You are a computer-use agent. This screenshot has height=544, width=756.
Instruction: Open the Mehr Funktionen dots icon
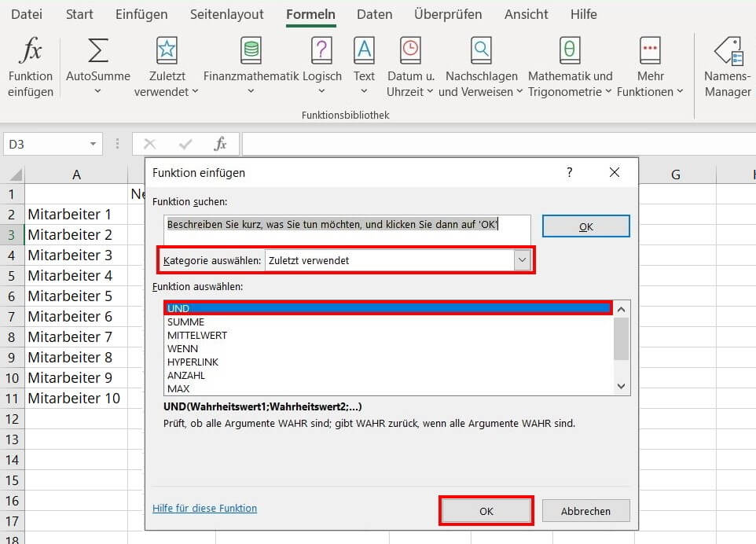point(650,50)
